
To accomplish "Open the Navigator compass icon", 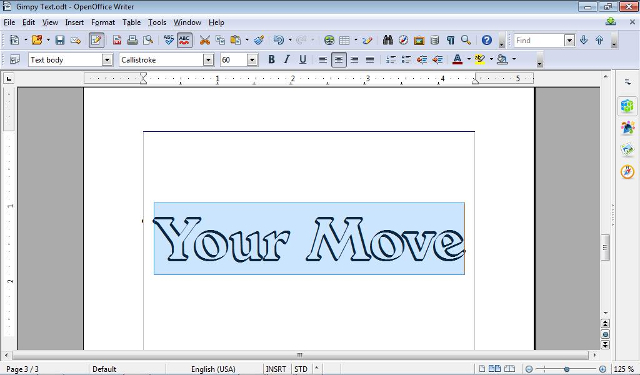I will point(403,40).
